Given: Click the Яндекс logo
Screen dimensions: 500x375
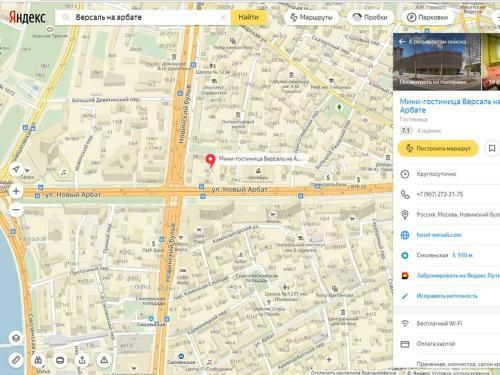Looking at the screenshot, I should [27, 17].
